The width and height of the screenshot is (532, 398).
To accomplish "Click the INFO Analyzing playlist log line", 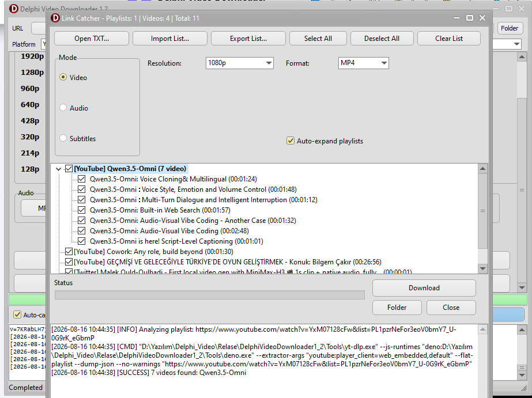I will (254, 333).
